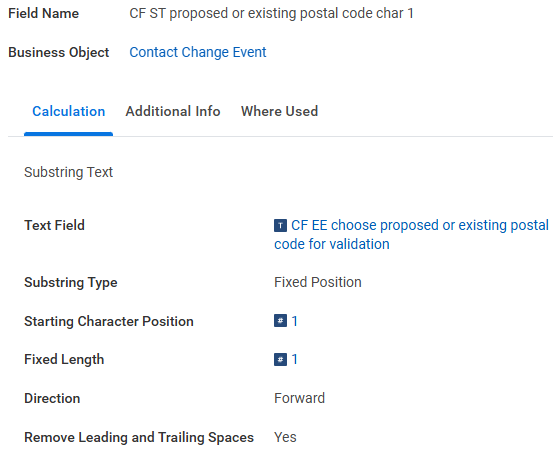Click the Field Name value text

pyautogui.click(x=271, y=13)
